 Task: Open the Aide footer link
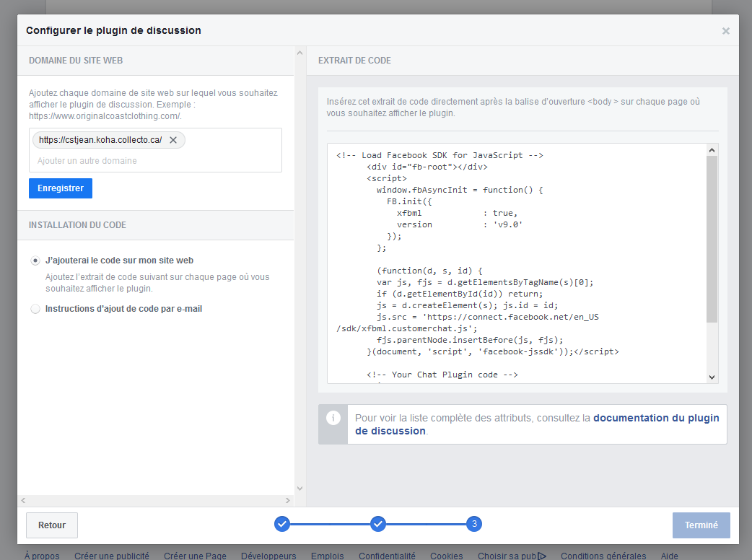[670, 556]
